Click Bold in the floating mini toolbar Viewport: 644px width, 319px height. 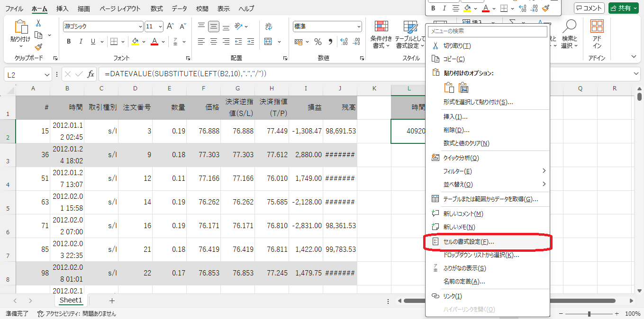pyautogui.click(x=433, y=8)
